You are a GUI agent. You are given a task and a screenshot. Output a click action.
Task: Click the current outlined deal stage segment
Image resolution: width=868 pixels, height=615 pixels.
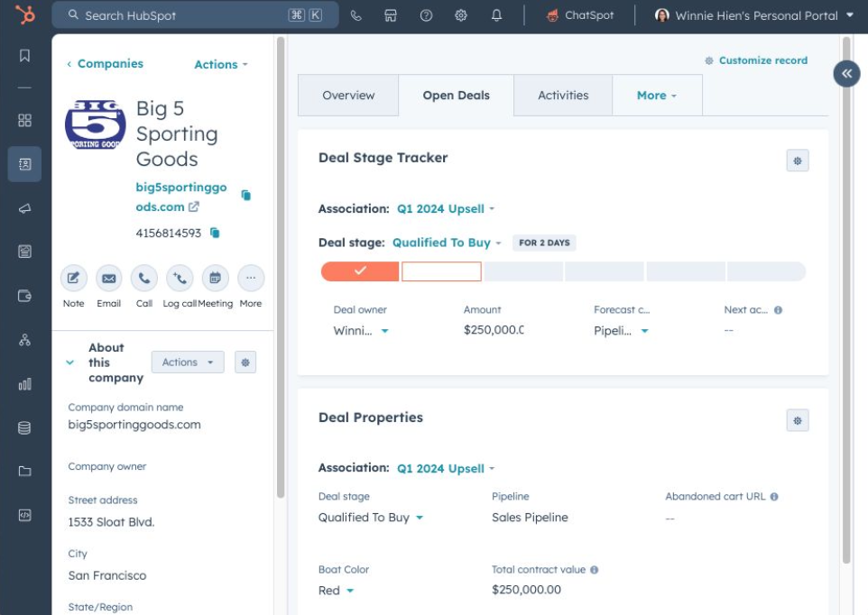coord(441,271)
